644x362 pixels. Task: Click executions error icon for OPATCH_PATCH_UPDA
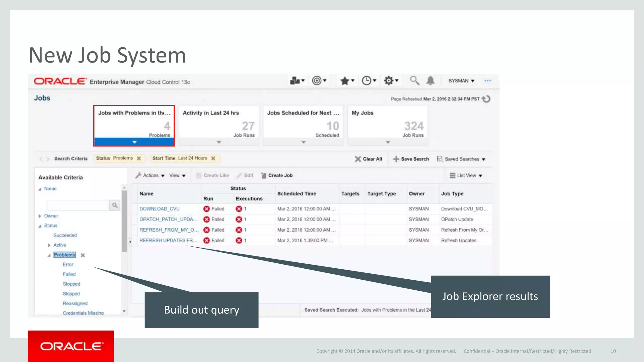pyautogui.click(x=239, y=219)
